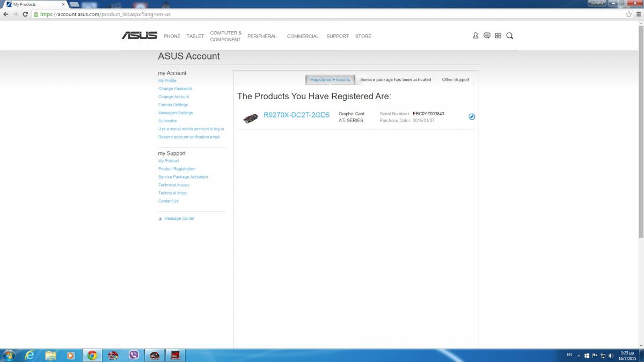This screenshot has height=362, width=644.
Task: Click the browser forward arrow
Action: click(15, 14)
